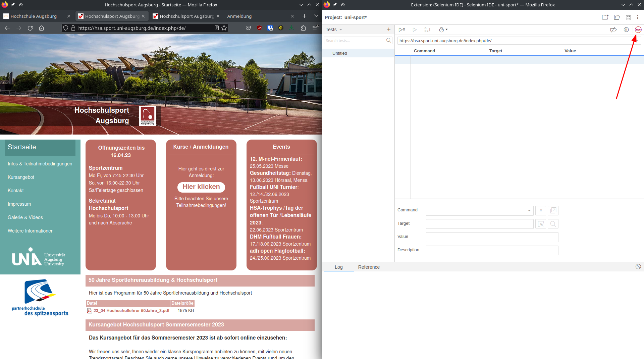
Task: Add a new test with plus icon
Action: coord(388,30)
